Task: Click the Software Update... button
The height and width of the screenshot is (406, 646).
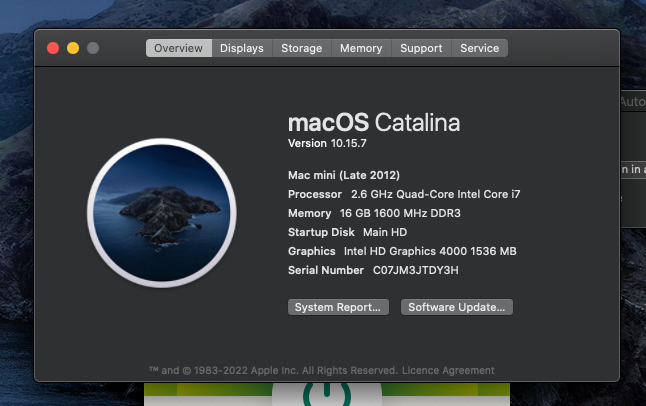Action: click(x=457, y=307)
